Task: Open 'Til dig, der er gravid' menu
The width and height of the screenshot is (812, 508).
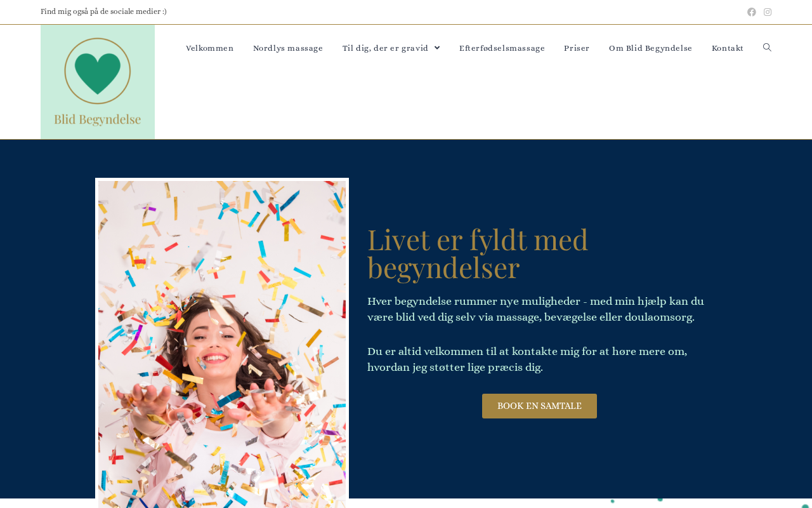Action: pos(386,48)
